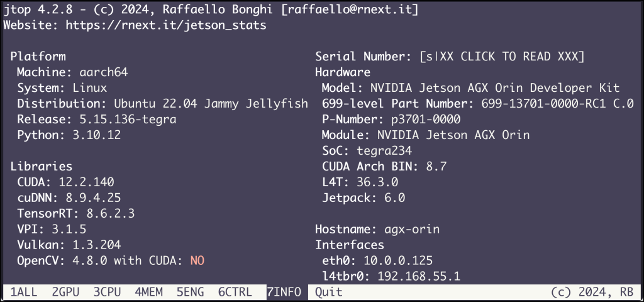This screenshot has width=644, height=302.
Task: Open the rnext.it jetson_stats website link
Action: (166, 25)
